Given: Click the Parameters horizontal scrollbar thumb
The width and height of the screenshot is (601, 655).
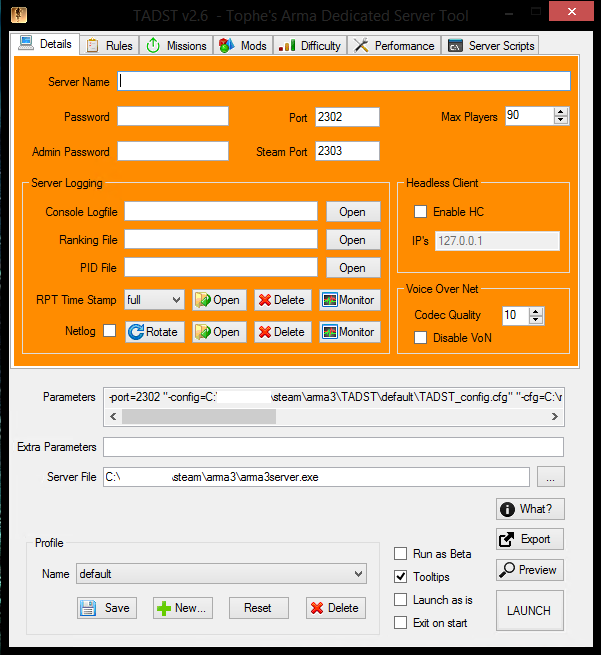Looking at the screenshot, I should (x=199, y=416).
